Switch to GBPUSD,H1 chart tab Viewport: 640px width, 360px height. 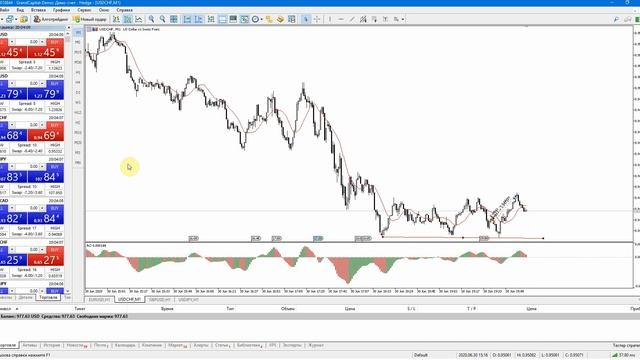point(160,300)
